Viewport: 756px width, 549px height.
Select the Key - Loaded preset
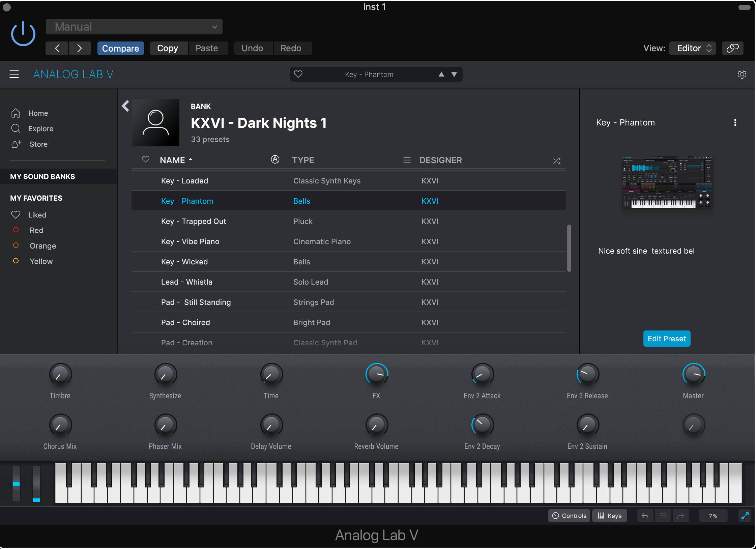tap(348, 181)
